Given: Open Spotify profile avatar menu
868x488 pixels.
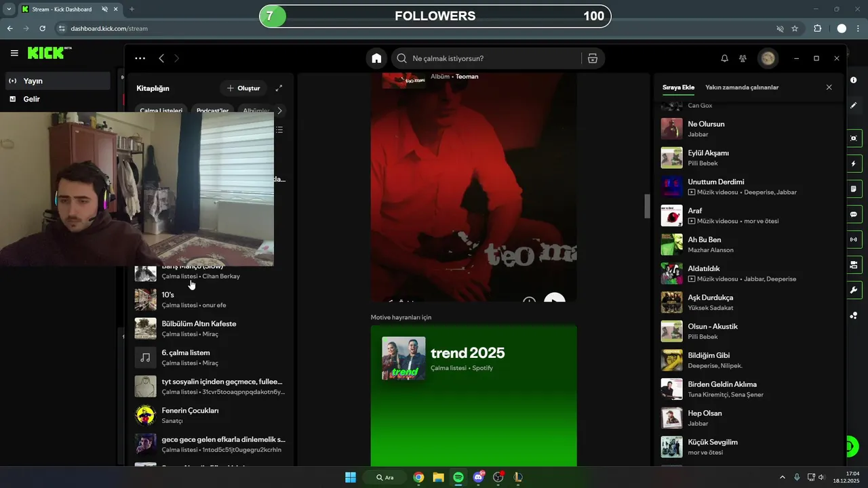Looking at the screenshot, I should 768,58.
